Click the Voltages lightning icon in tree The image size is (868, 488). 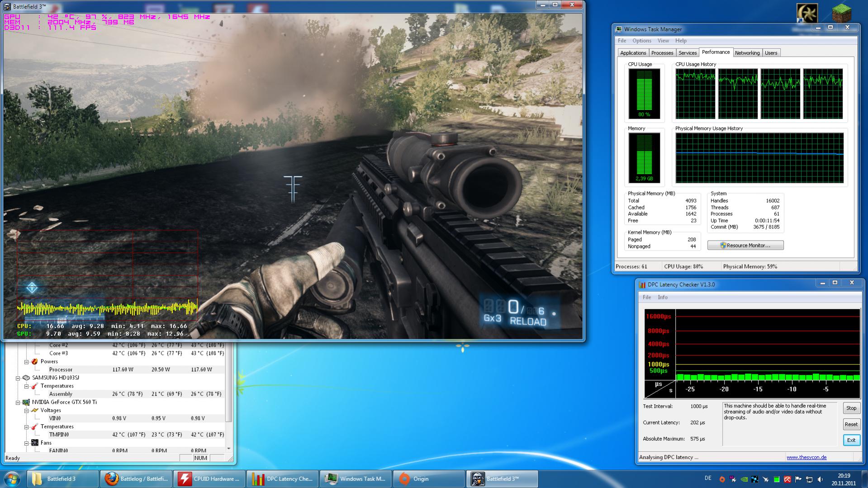[x=34, y=410]
